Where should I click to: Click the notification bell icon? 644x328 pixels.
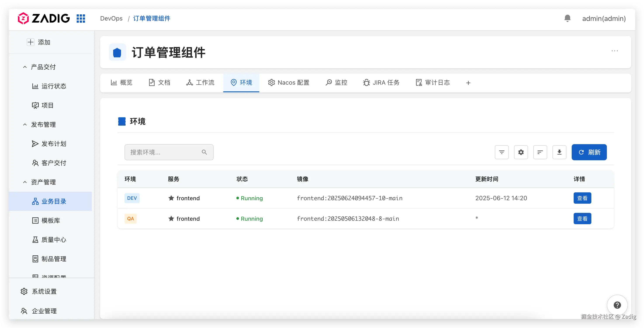click(x=567, y=19)
